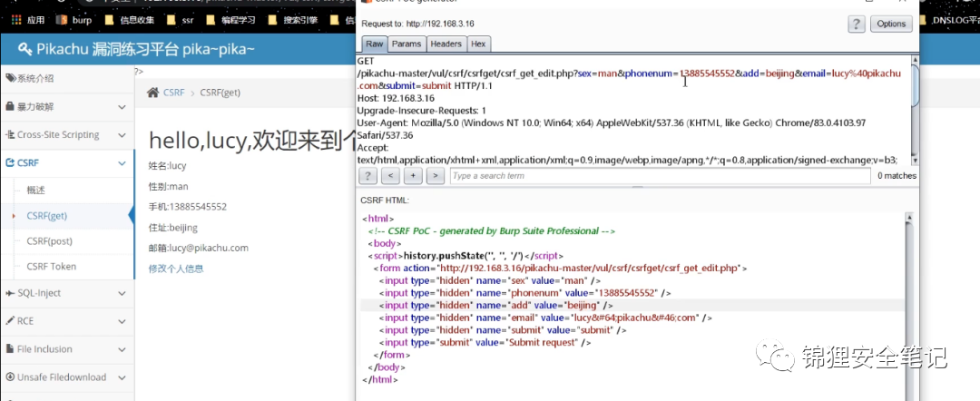Click the Submit request input line
The width and height of the screenshot is (980, 401).
click(x=485, y=343)
